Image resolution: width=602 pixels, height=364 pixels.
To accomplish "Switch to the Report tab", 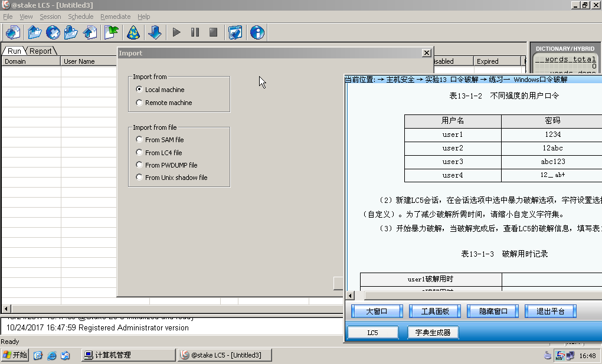I will point(41,51).
